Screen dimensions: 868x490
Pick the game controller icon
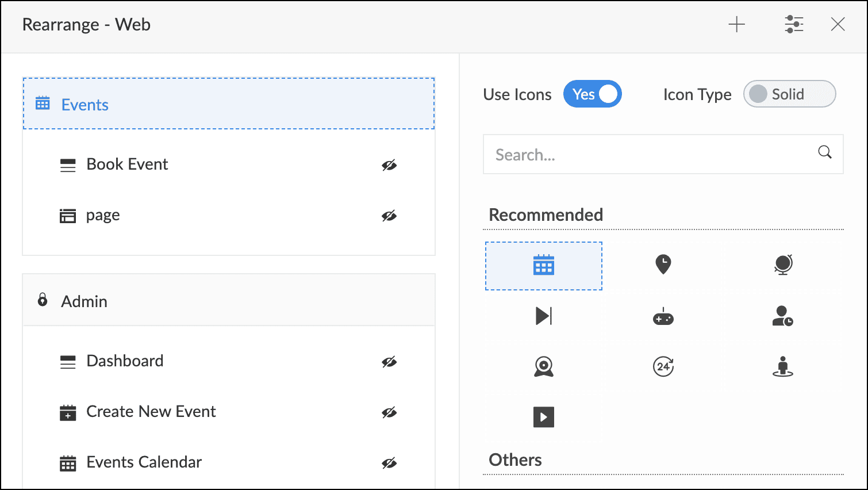coord(663,317)
